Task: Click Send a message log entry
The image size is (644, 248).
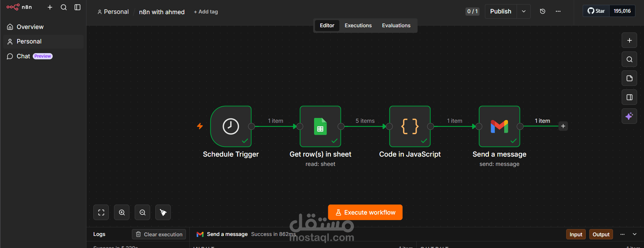Action: click(x=227, y=234)
